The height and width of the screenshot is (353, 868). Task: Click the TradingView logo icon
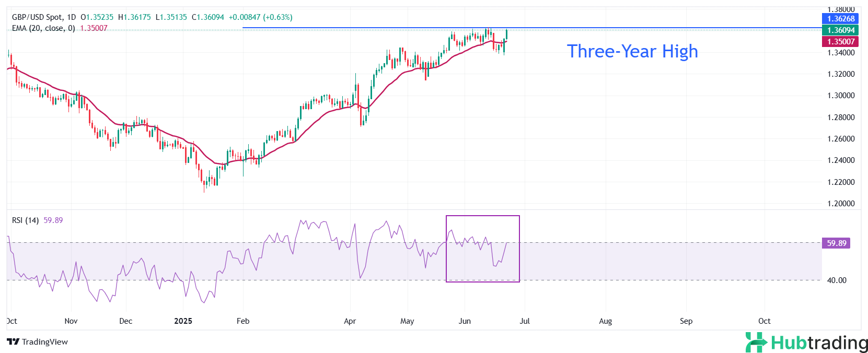[x=13, y=342]
